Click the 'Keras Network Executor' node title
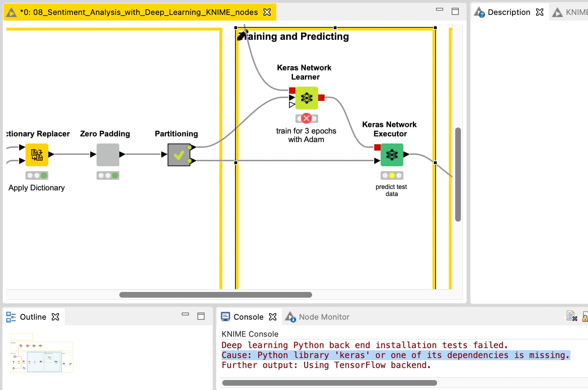Viewport: 588px width, 390px height. [x=390, y=129]
